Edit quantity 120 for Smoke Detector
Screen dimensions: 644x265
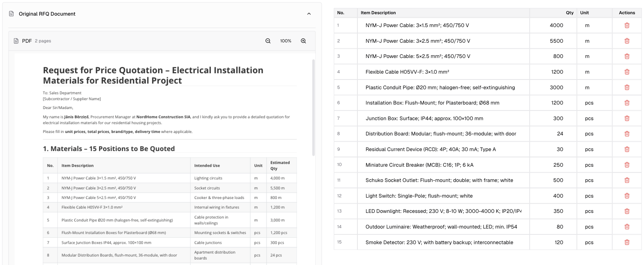553,242
